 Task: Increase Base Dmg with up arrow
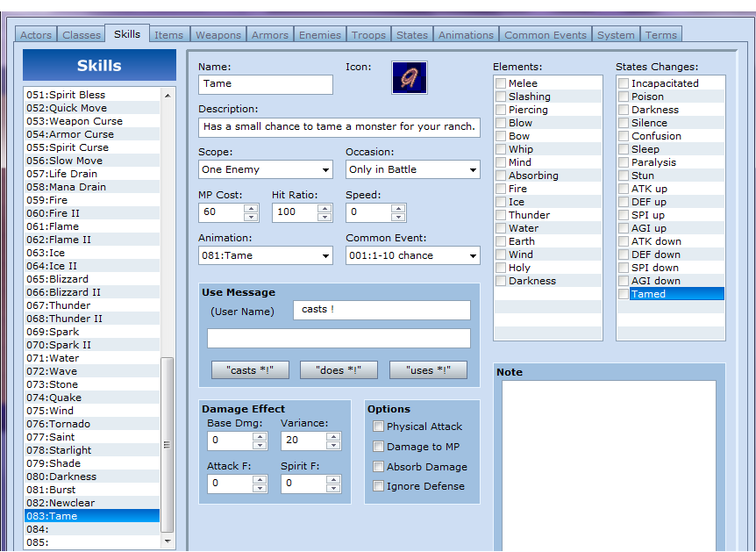click(x=260, y=436)
